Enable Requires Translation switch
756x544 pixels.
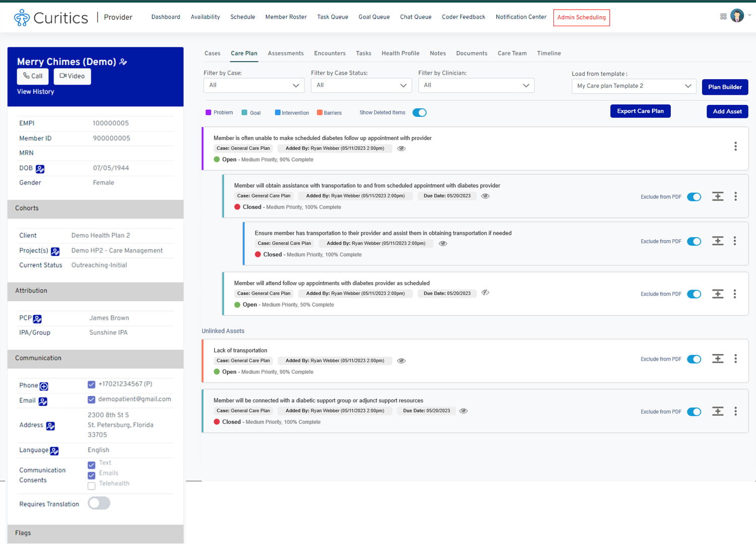pyautogui.click(x=99, y=503)
